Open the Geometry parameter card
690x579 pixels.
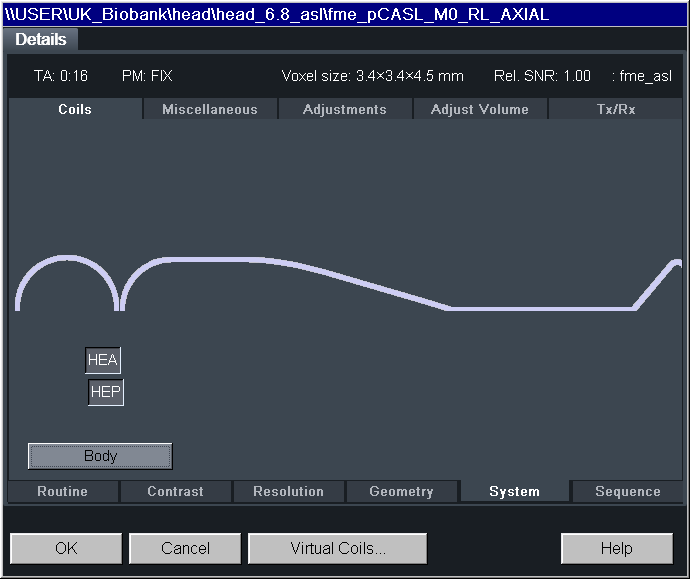point(401,491)
